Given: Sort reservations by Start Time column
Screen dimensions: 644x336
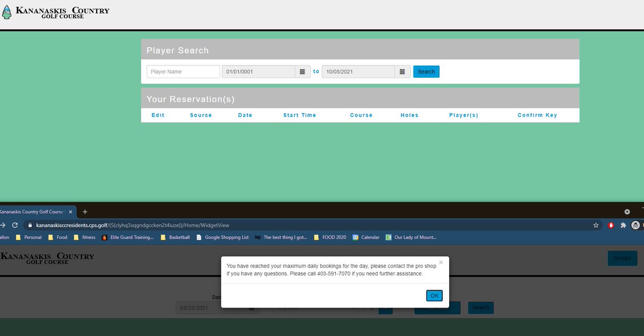Looking at the screenshot, I should 299,115.
